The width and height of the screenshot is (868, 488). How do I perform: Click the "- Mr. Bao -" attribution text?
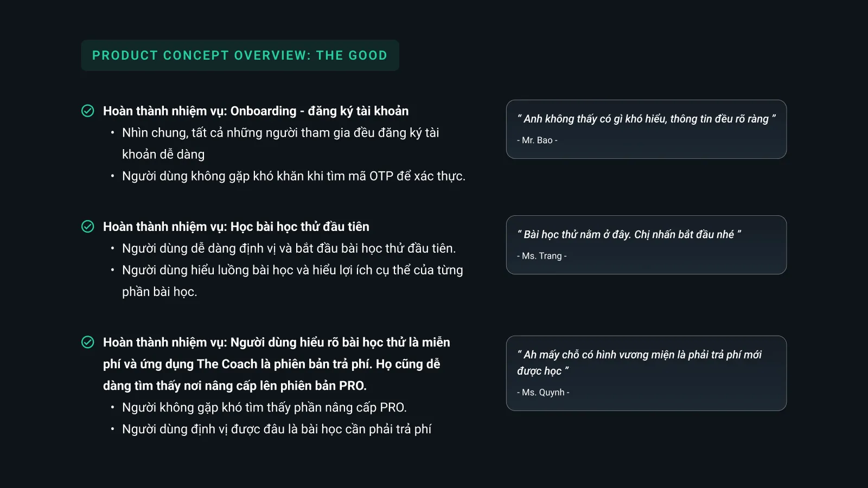tap(537, 140)
